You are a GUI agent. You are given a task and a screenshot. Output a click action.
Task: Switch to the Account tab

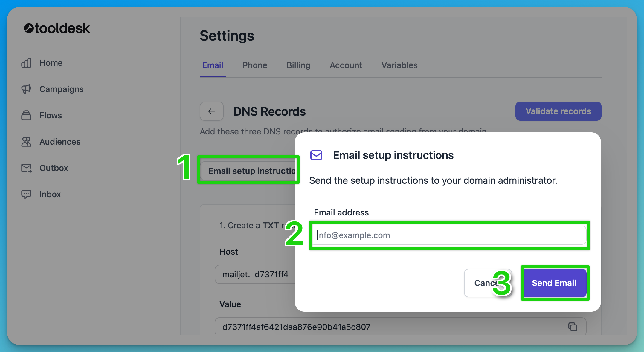pyautogui.click(x=346, y=65)
